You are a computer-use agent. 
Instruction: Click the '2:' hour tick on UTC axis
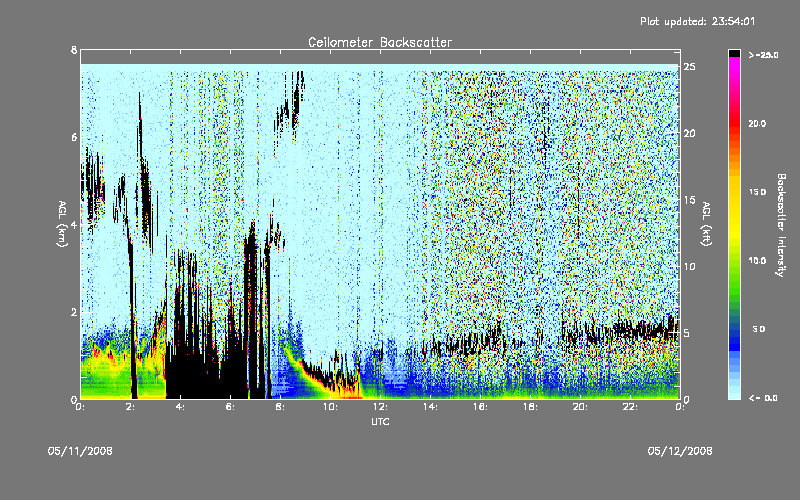point(130,407)
